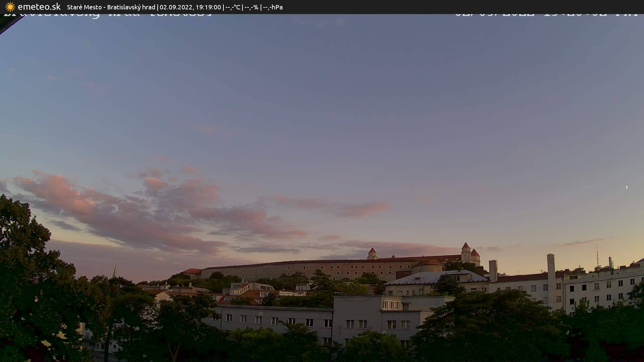Click the thin antenna mast on right rooftop
Screen dimensions: 644x362
pos(597,256)
